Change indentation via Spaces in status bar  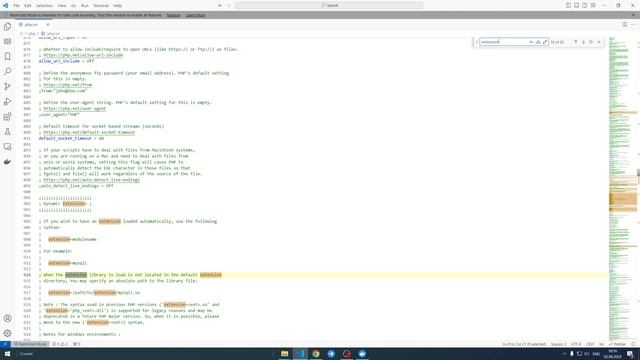pyautogui.click(x=558, y=344)
